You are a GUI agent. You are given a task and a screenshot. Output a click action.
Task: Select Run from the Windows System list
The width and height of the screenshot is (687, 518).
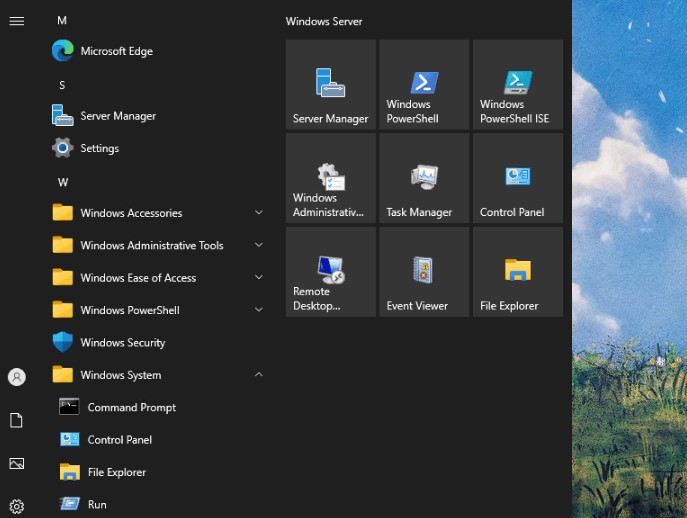[x=97, y=505]
